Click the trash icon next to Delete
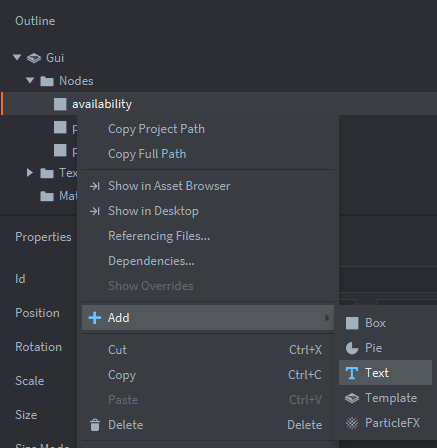This screenshot has height=448, width=437. click(x=95, y=425)
